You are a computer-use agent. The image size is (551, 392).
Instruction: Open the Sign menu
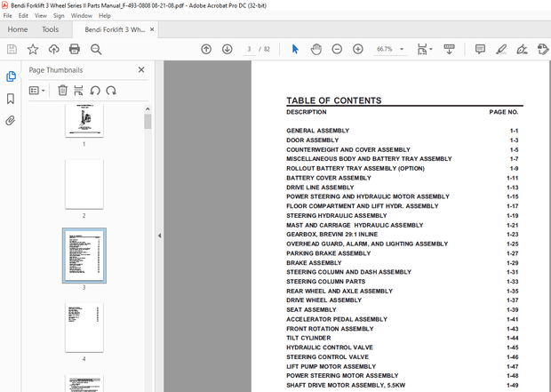[59, 16]
